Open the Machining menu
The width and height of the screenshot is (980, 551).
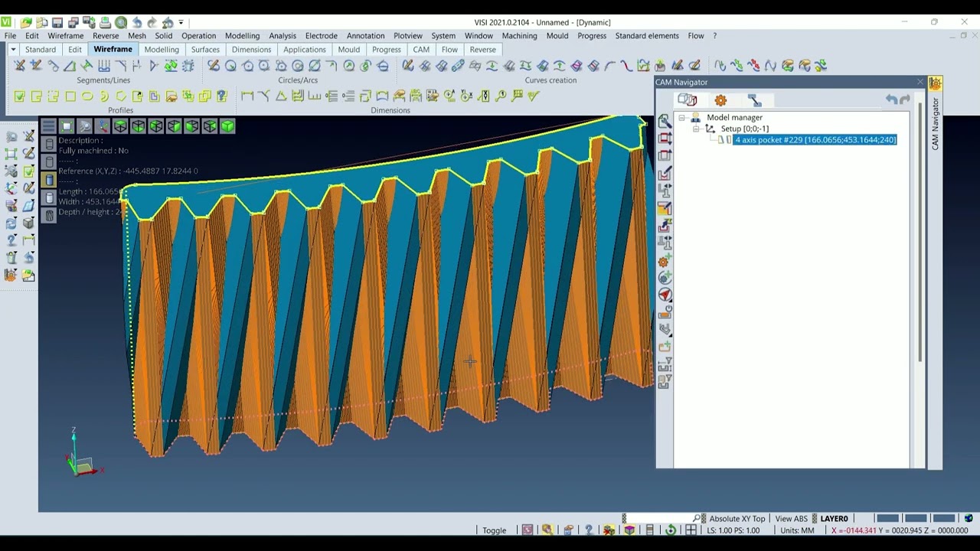[519, 36]
